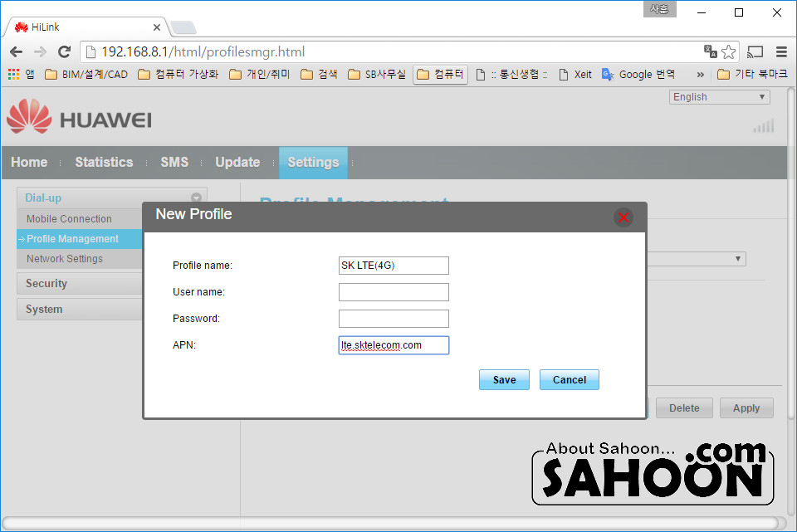
Task: Open a new browser tab
Action: (183, 27)
